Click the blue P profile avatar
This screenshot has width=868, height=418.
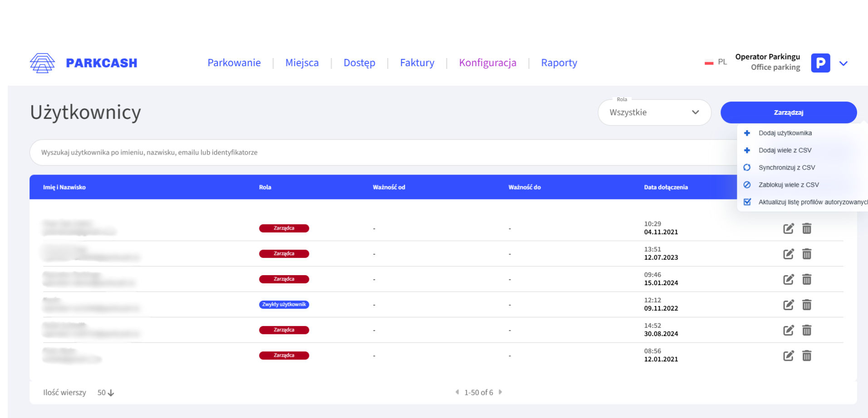click(820, 63)
